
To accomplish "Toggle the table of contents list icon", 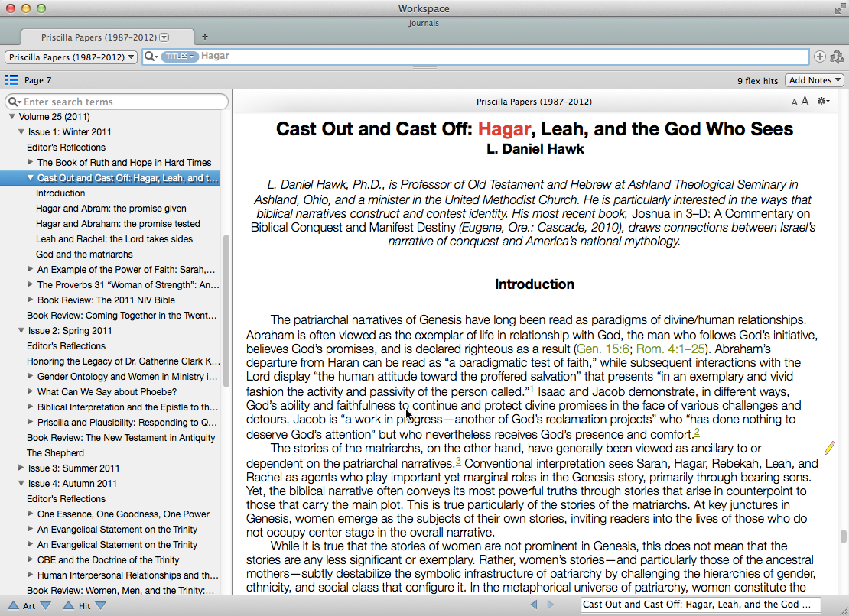I will point(11,80).
